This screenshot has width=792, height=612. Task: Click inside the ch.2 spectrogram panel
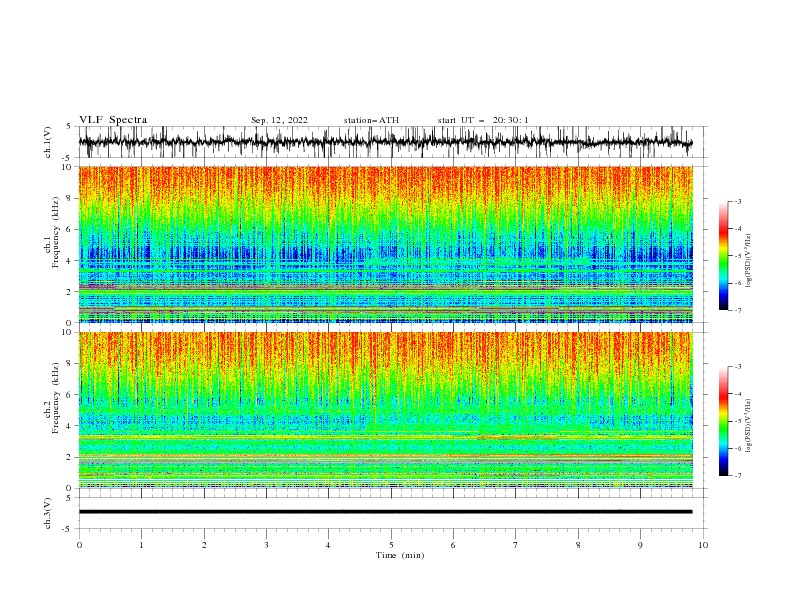(x=385, y=410)
